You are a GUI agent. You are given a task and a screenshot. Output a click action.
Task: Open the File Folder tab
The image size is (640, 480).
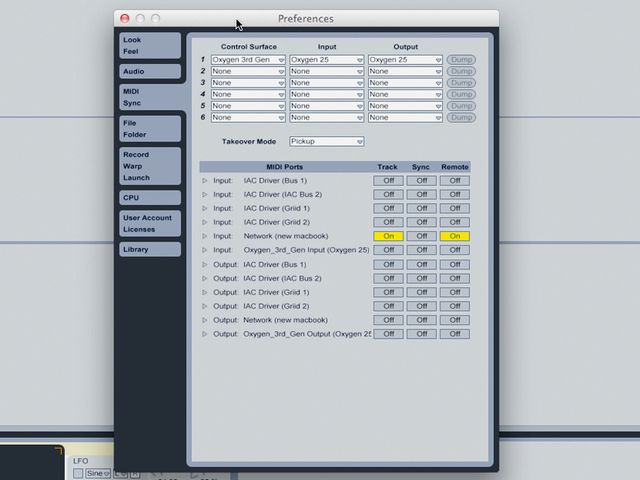click(x=150, y=129)
